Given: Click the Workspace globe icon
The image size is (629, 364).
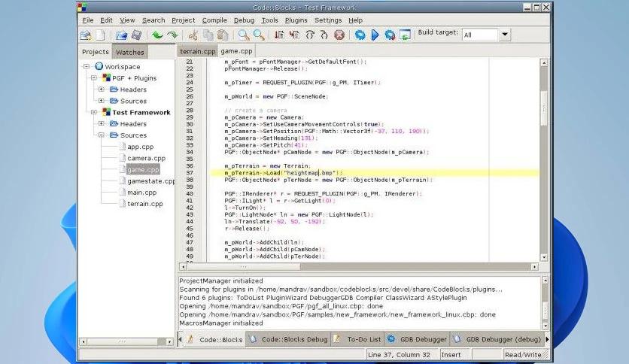Looking at the screenshot, I should (x=99, y=66).
